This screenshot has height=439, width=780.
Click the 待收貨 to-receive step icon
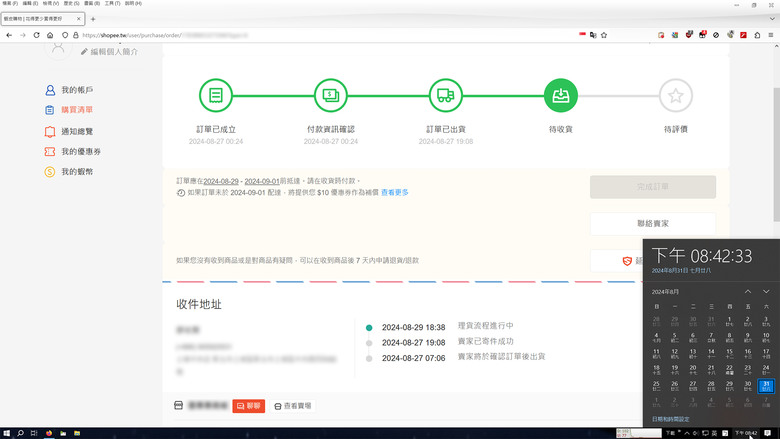(x=561, y=95)
